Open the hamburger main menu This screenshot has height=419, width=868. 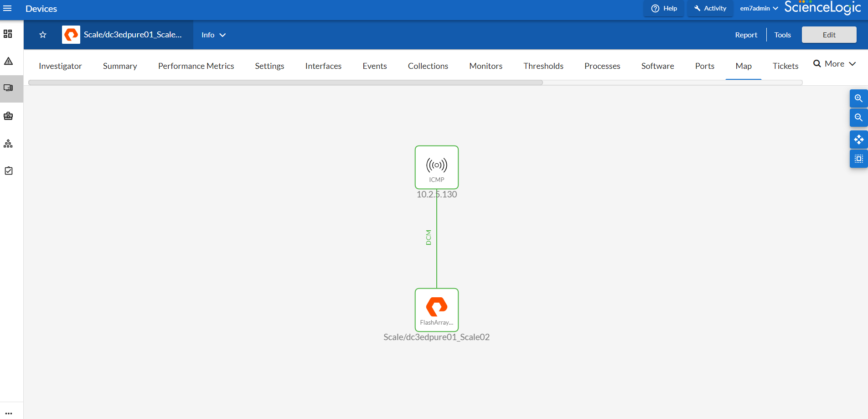pos(7,8)
